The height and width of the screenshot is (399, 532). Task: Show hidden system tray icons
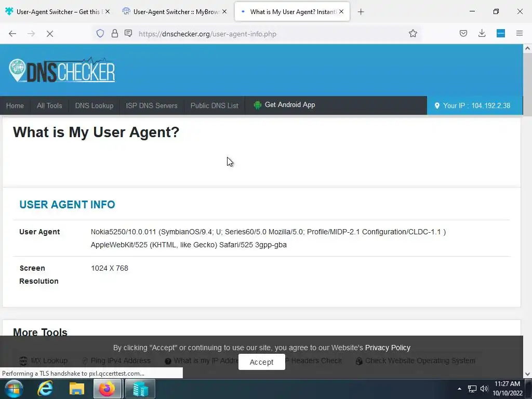pos(459,389)
